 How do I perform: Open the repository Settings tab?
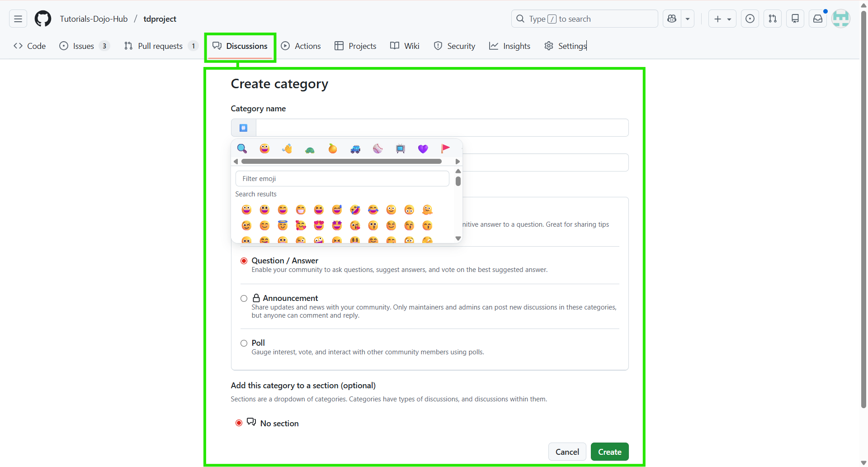pyautogui.click(x=565, y=46)
